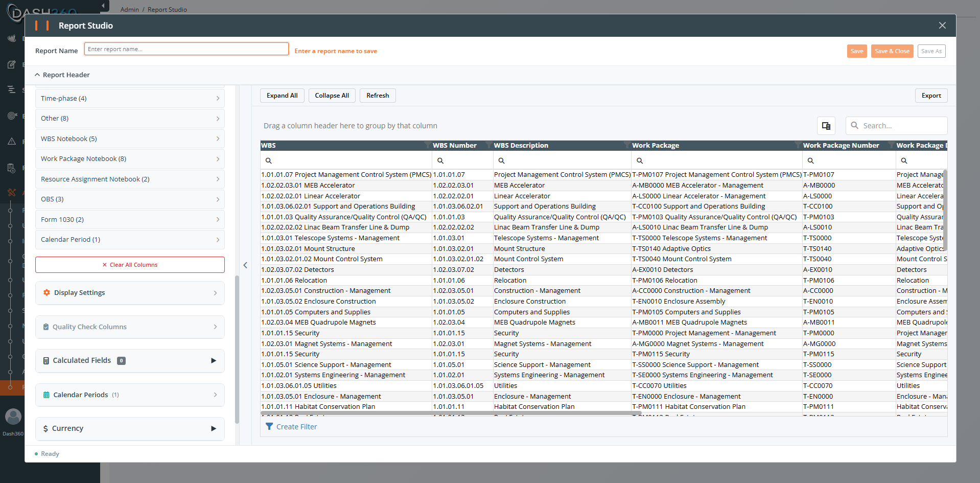Expand Work Package Notebook (8) group
Image resolution: width=980 pixels, height=483 pixels.
[130, 158]
